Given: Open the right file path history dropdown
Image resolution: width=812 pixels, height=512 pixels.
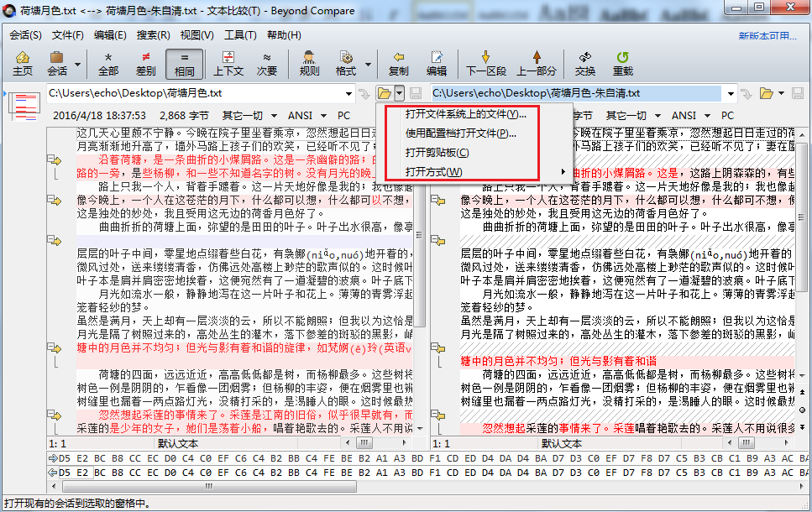Looking at the screenshot, I should pos(731,93).
